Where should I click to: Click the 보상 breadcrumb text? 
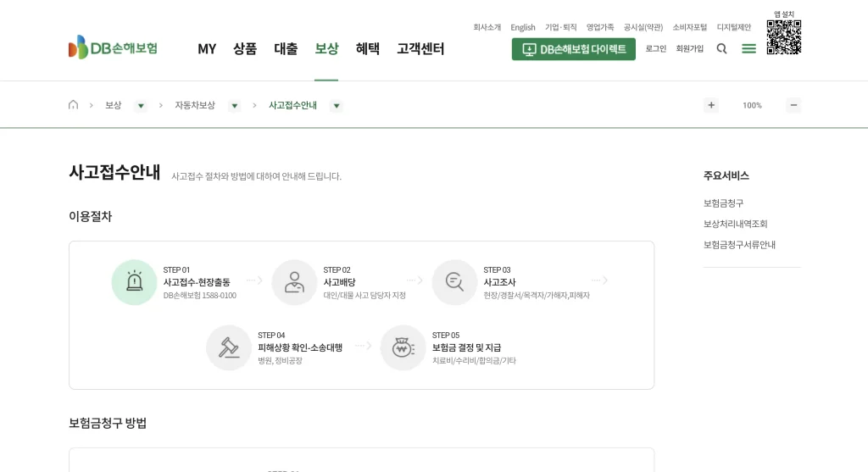coord(113,105)
